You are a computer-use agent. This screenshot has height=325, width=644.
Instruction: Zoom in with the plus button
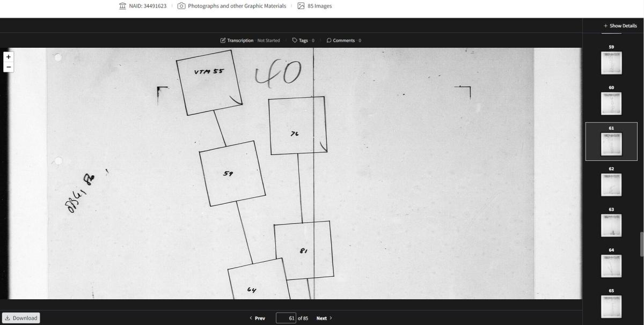tap(8, 57)
